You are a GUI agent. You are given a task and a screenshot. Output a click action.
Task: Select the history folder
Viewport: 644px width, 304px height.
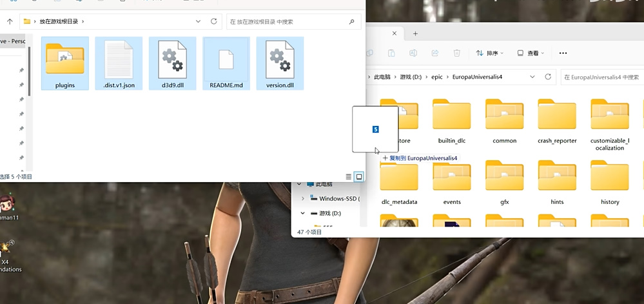click(610, 183)
